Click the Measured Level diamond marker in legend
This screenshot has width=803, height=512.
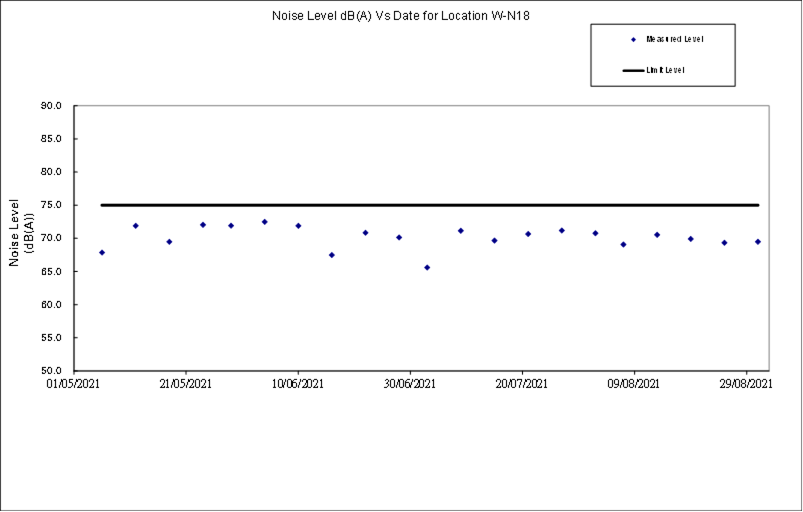[x=633, y=39]
